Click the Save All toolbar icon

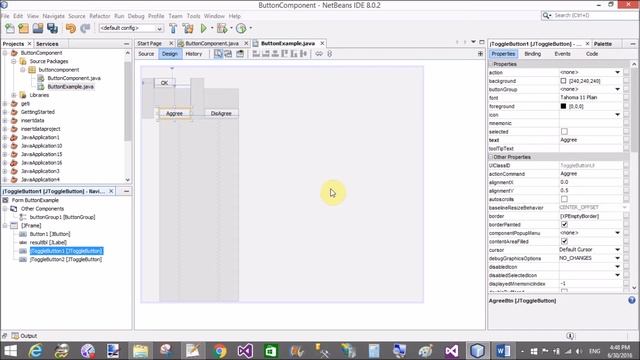pyautogui.click(x=52, y=28)
